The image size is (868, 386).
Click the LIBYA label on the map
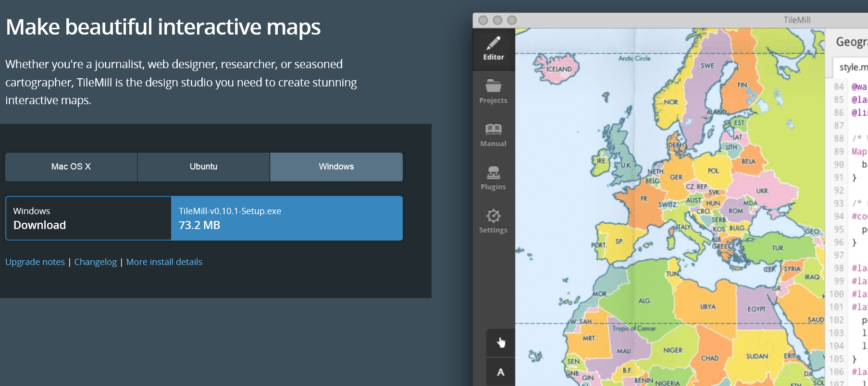(x=708, y=306)
